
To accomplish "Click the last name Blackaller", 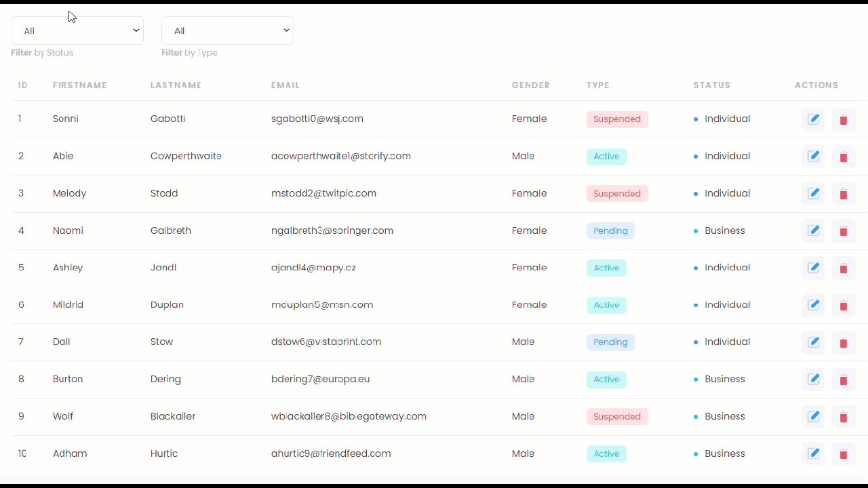I will click(173, 417).
